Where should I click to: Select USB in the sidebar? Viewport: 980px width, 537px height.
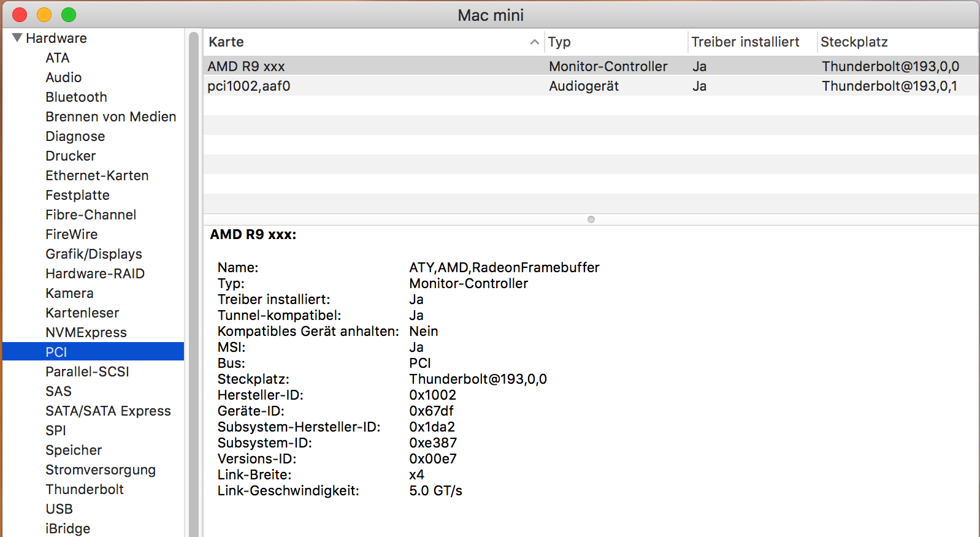(x=59, y=509)
